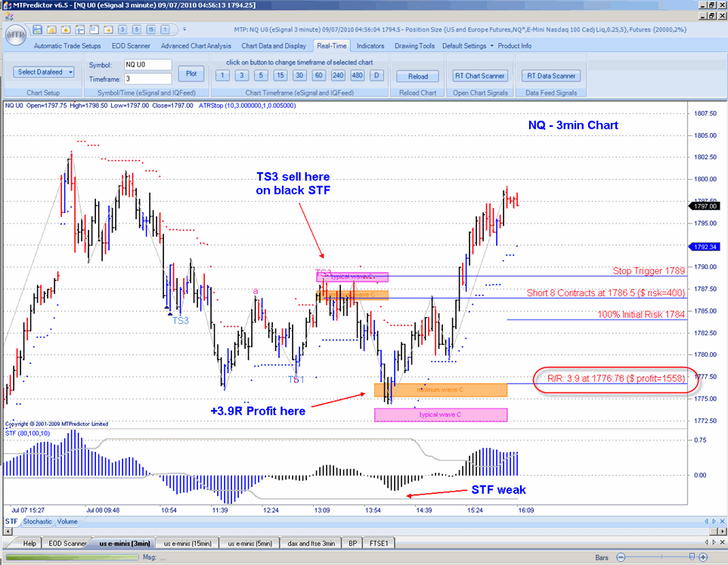The image size is (728, 565).
Task: Set chart timeframe to 30 minutes
Action: (x=299, y=75)
